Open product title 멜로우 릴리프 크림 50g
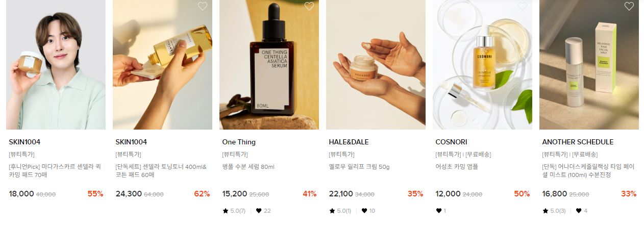Screen dimensions: 644x226 pyautogui.click(x=359, y=166)
